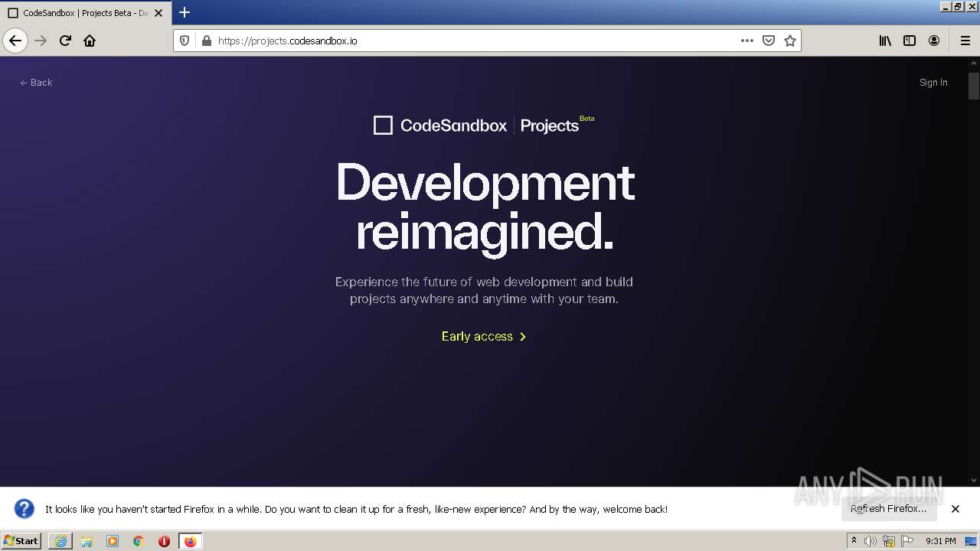Click Refresh Firefox button

point(888,508)
